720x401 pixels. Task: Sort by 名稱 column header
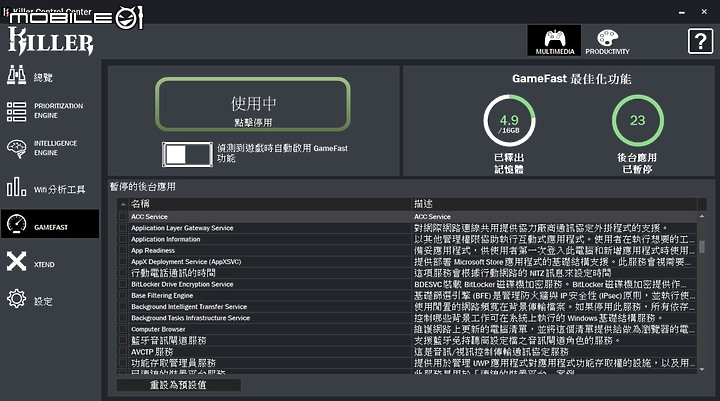click(x=270, y=204)
